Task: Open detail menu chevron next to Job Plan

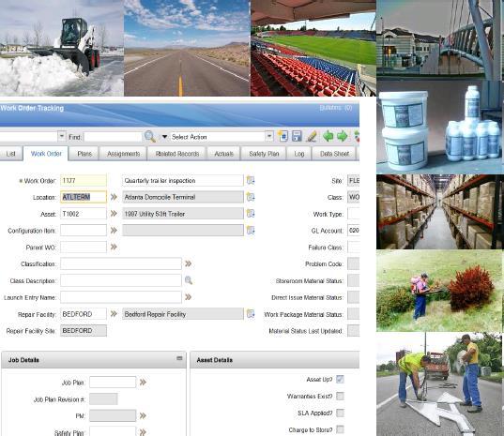Action: [143, 382]
